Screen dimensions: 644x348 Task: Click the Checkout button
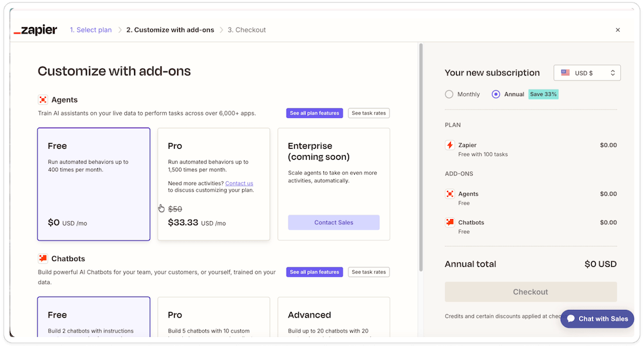(531, 292)
